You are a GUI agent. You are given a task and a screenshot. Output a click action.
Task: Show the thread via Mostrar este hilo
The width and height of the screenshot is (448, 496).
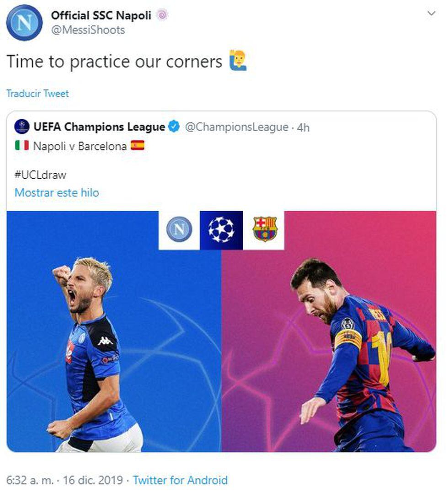[x=57, y=192]
